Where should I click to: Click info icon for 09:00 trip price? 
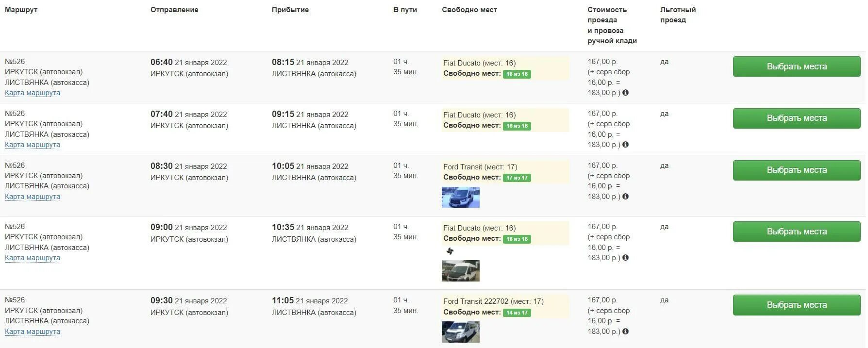point(625,258)
